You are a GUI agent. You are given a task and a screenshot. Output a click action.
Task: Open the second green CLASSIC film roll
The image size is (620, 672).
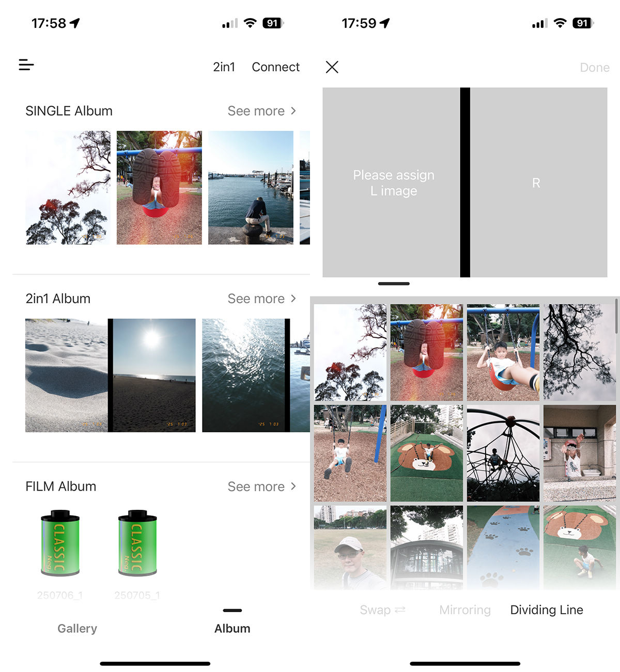[x=137, y=543]
